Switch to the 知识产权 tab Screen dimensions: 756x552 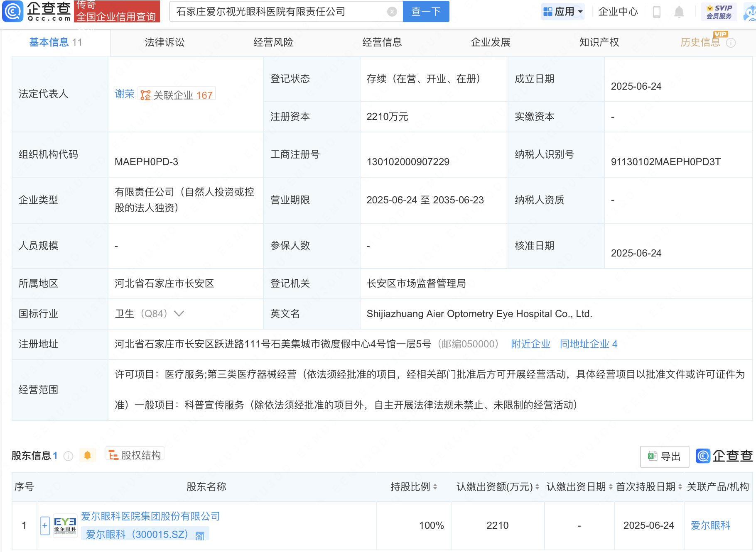click(599, 42)
